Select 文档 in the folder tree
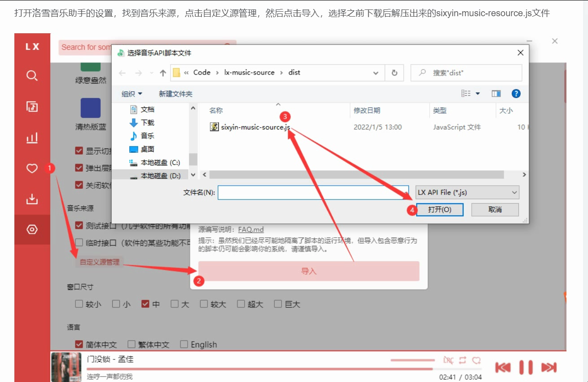This screenshot has height=382, width=588. tap(142, 109)
